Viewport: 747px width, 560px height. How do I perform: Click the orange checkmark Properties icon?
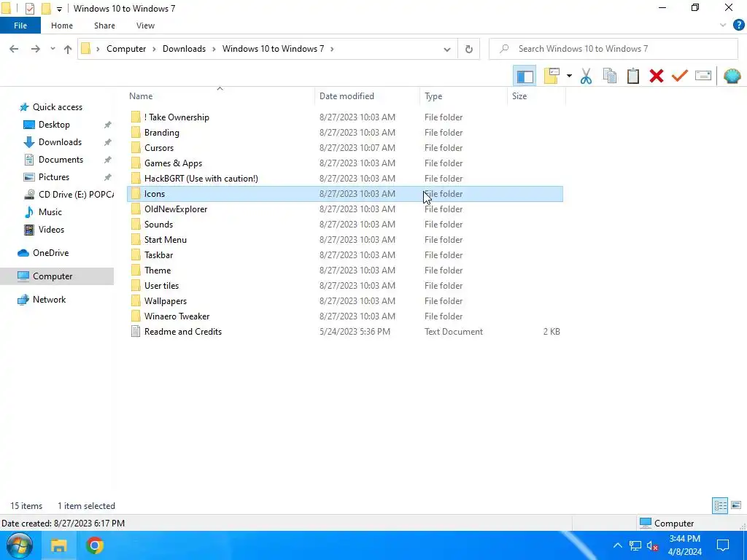point(680,76)
